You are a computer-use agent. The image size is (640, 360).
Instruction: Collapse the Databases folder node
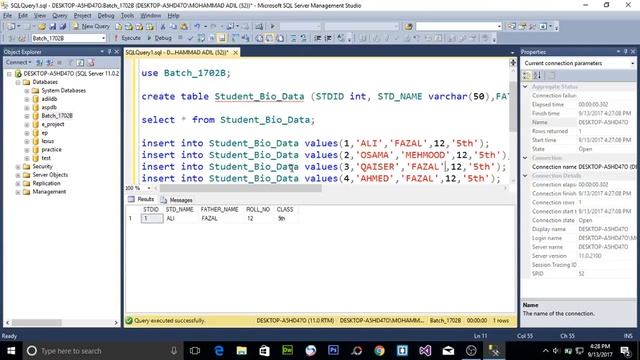point(18,82)
